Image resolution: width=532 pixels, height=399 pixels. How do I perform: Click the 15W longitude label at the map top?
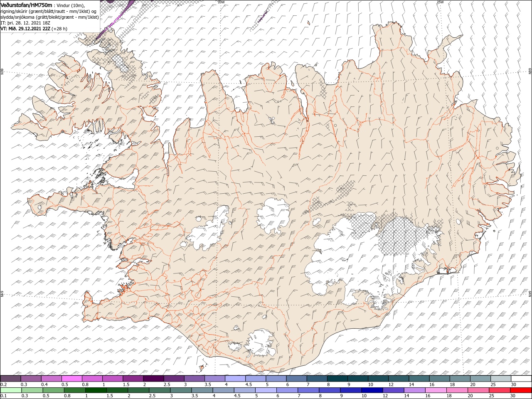[x=440, y=2]
